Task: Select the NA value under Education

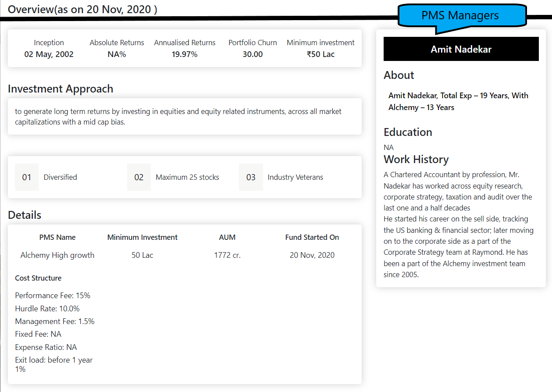Action: 388,147
